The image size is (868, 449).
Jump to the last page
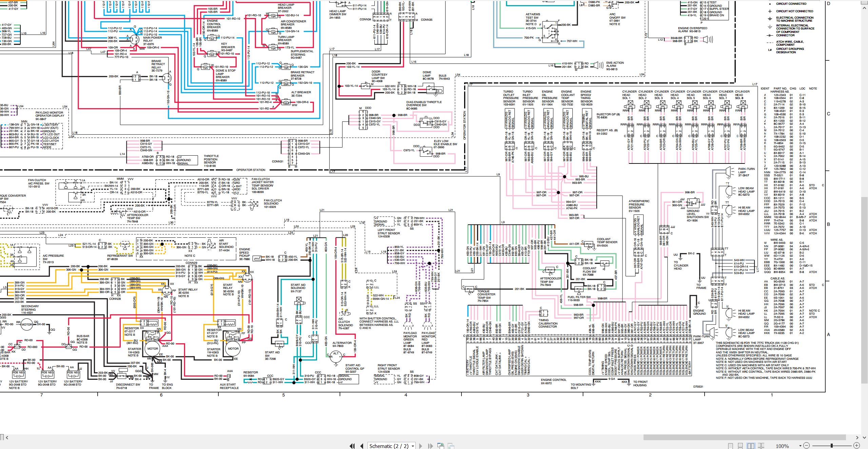pos(430,446)
